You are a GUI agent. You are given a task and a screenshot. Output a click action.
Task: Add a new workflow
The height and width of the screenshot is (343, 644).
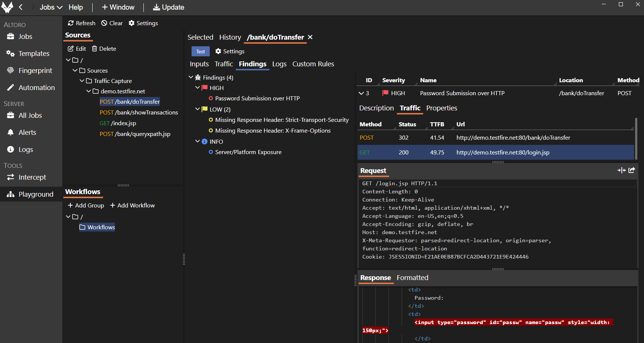click(x=132, y=205)
